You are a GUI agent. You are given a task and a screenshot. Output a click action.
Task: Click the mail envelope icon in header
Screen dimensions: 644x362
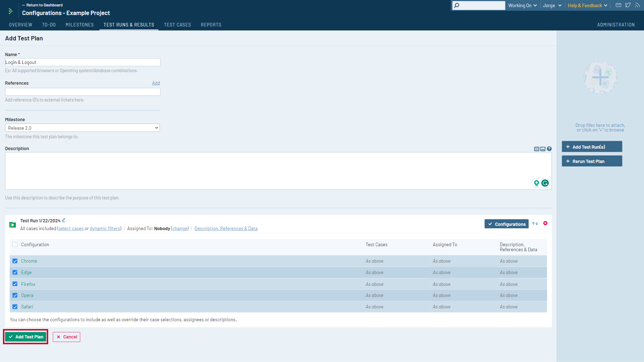click(x=618, y=5)
